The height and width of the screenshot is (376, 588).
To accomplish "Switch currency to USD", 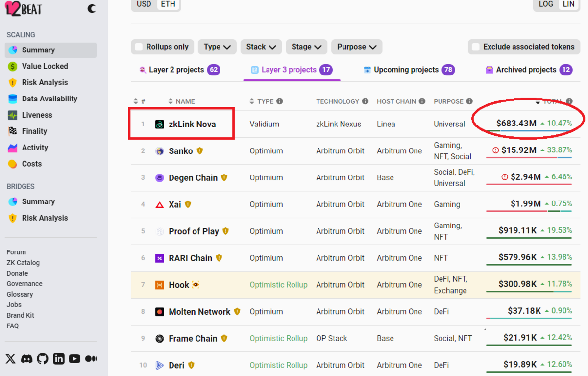I will coord(144,4).
